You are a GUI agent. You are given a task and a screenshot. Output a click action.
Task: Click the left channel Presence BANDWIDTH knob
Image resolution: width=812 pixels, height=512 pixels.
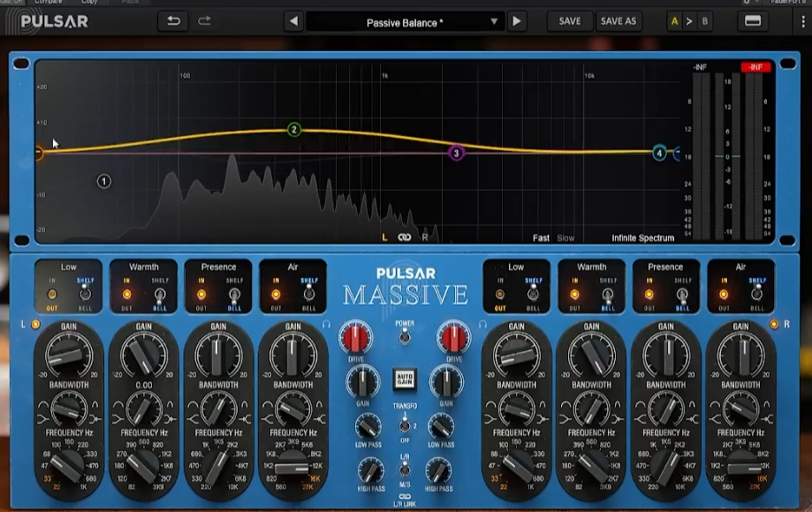[x=218, y=408]
